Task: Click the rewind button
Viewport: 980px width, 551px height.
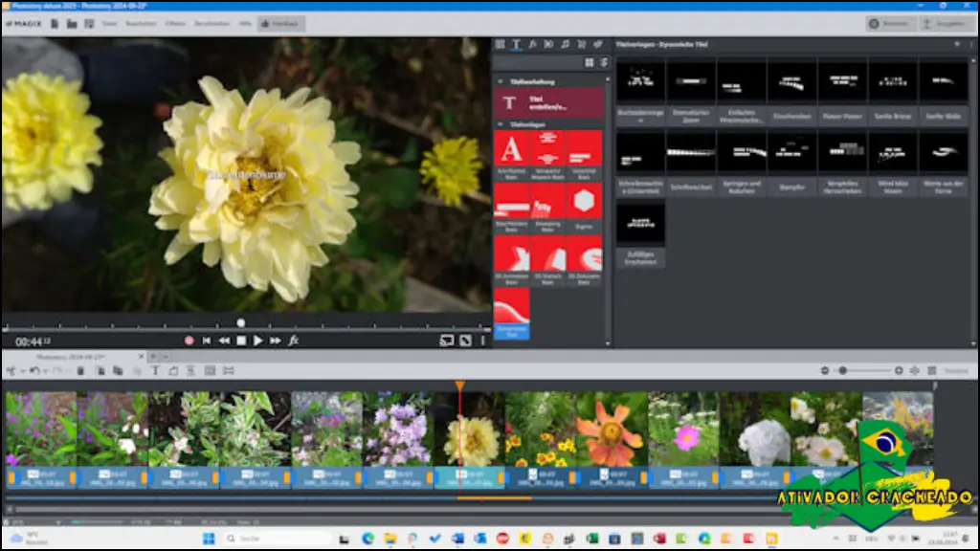Action: pyautogui.click(x=224, y=341)
